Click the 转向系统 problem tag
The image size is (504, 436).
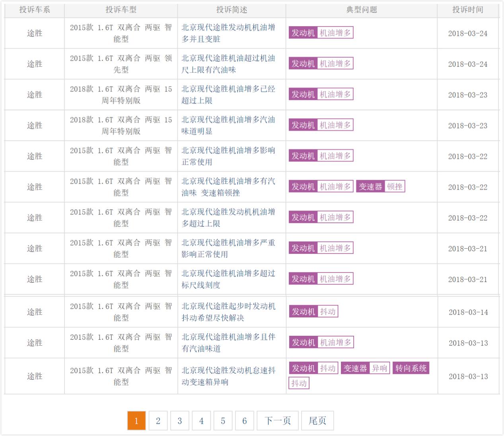(411, 368)
